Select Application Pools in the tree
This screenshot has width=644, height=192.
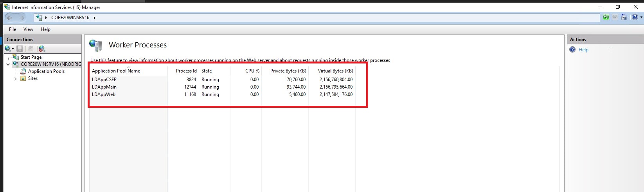click(x=46, y=71)
